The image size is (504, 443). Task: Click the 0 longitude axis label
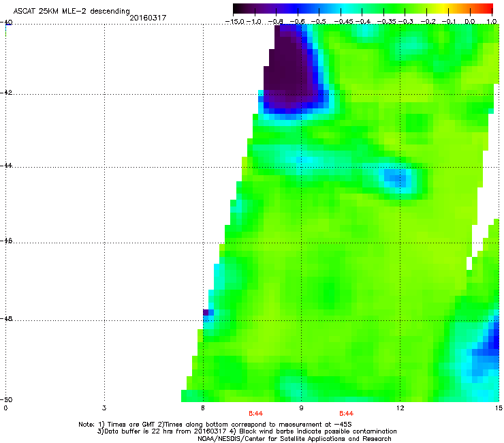click(x=5, y=408)
